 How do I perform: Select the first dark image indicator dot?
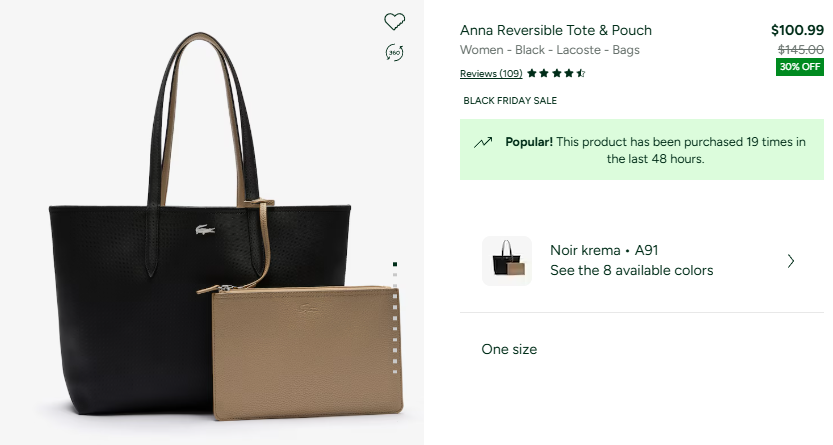(x=396, y=264)
